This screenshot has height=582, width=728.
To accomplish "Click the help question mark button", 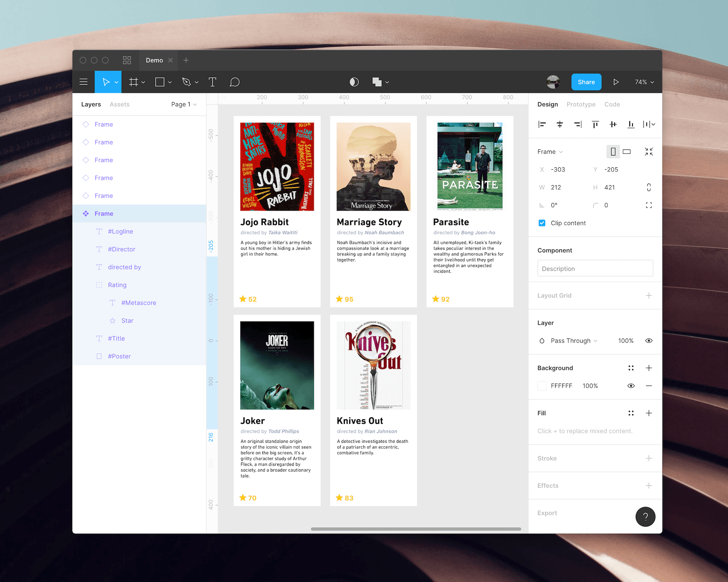I will coord(645,516).
